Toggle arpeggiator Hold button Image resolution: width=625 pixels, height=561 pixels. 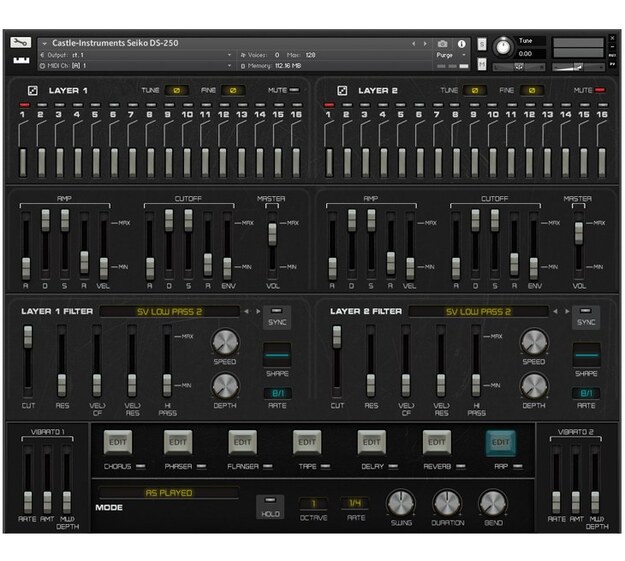pyautogui.click(x=270, y=507)
